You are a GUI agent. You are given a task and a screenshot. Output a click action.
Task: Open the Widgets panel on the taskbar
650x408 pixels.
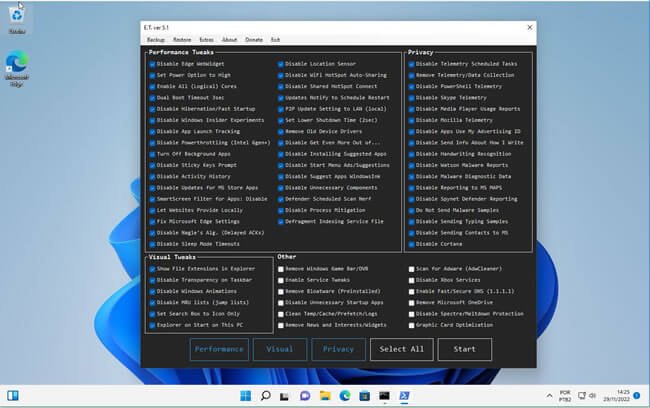pyautogui.click(x=13, y=396)
